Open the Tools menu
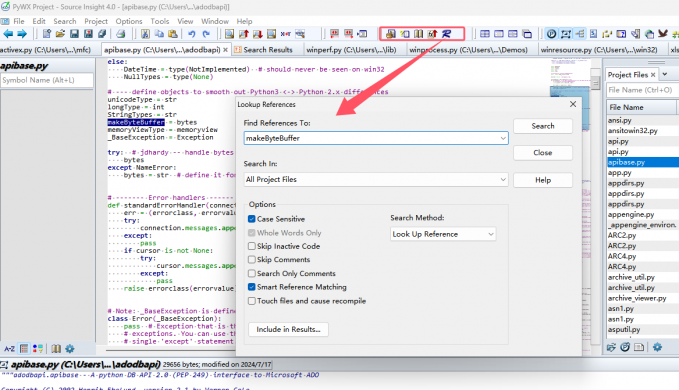 [159, 21]
